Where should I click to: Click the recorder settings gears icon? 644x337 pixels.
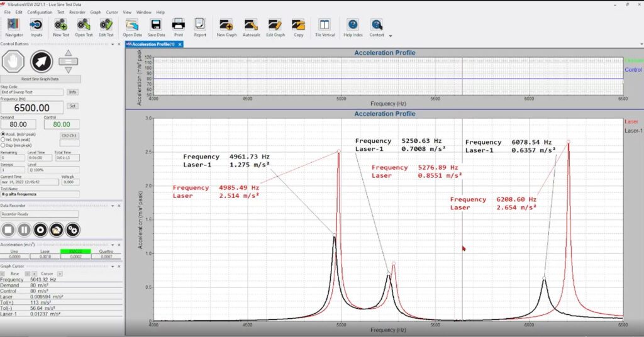[x=72, y=229]
